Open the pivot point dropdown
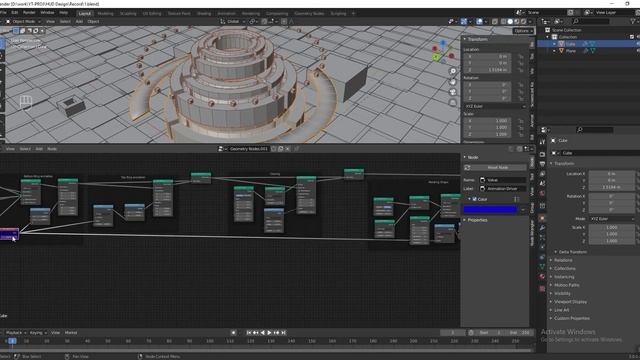This screenshot has height=360, width=640. click(253, 21)
